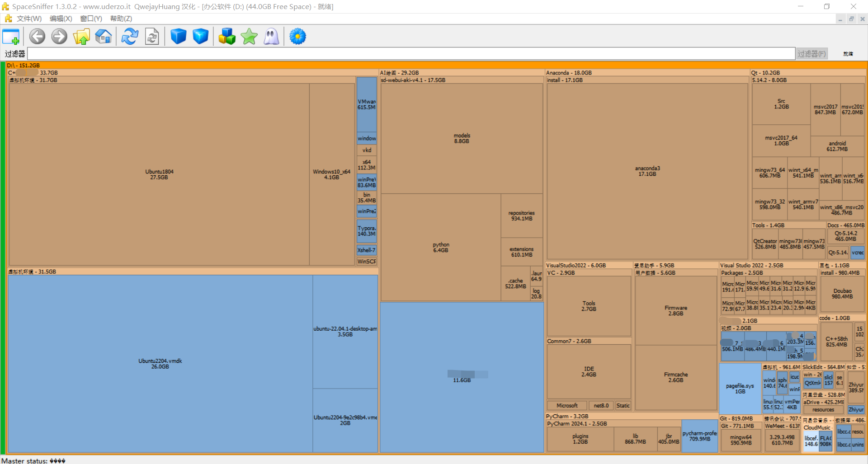Go to parent folder with up-arrow folder icon
This screenshot has width=868, height=464.
[x=81, y=37]
